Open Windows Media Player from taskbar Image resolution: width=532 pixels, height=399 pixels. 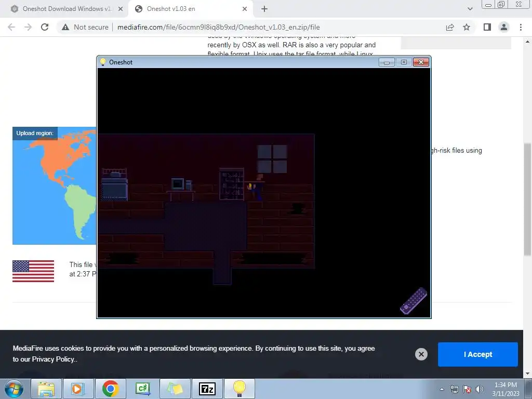coord(78,389)
